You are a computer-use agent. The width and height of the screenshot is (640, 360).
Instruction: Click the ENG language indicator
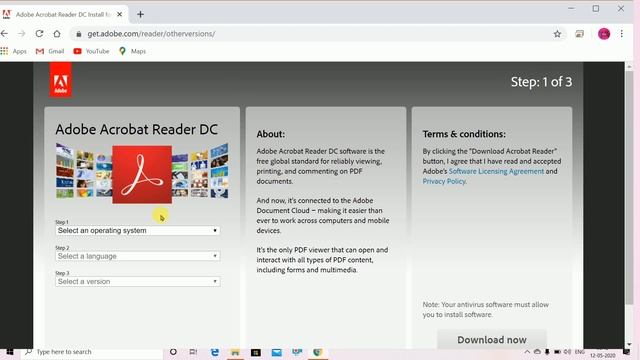580,352
